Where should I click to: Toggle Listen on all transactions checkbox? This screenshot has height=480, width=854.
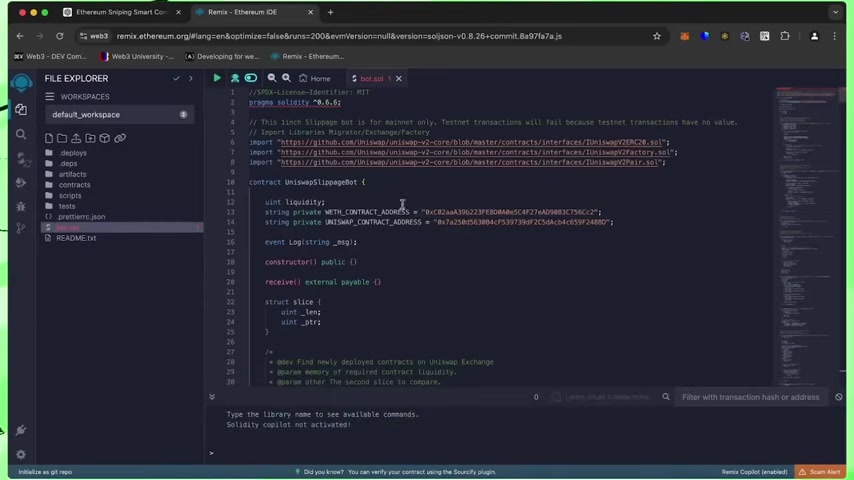[x=556, y=397]
